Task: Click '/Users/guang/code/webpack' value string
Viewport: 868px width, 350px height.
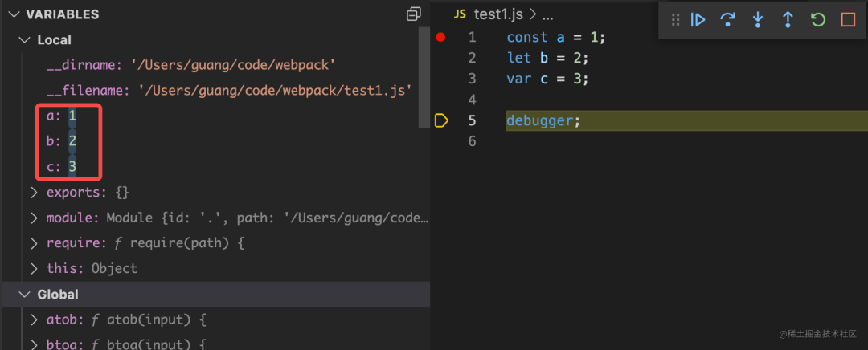Action: pos(233,65)
